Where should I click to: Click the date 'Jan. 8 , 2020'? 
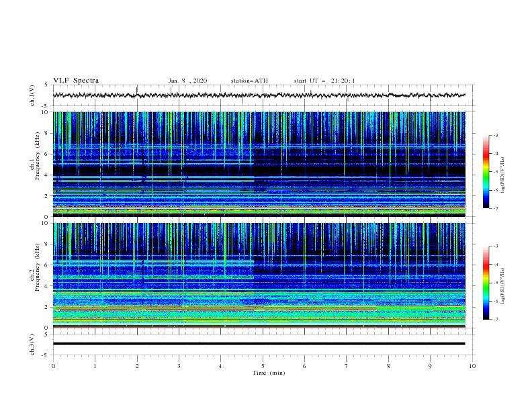point(187,81)
